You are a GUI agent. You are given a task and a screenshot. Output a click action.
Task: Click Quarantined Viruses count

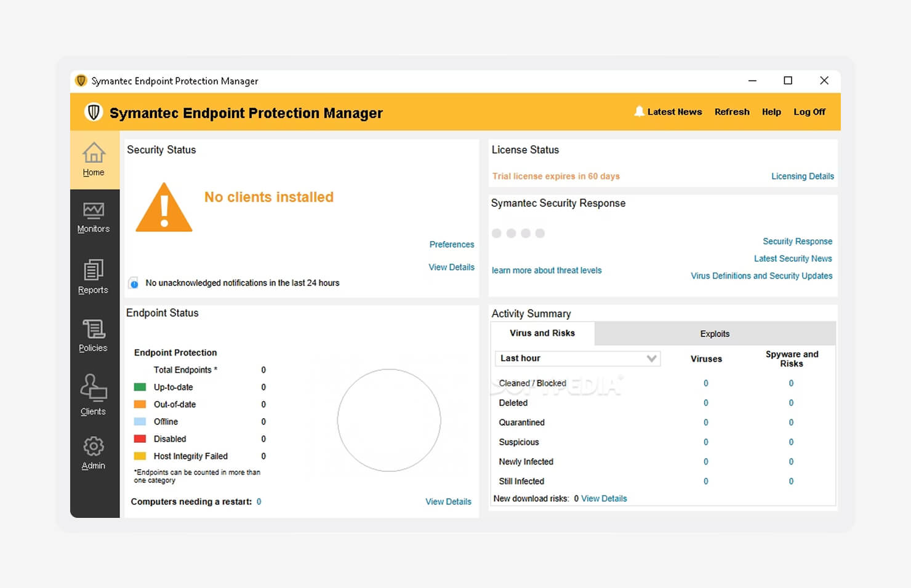point(706,423)
